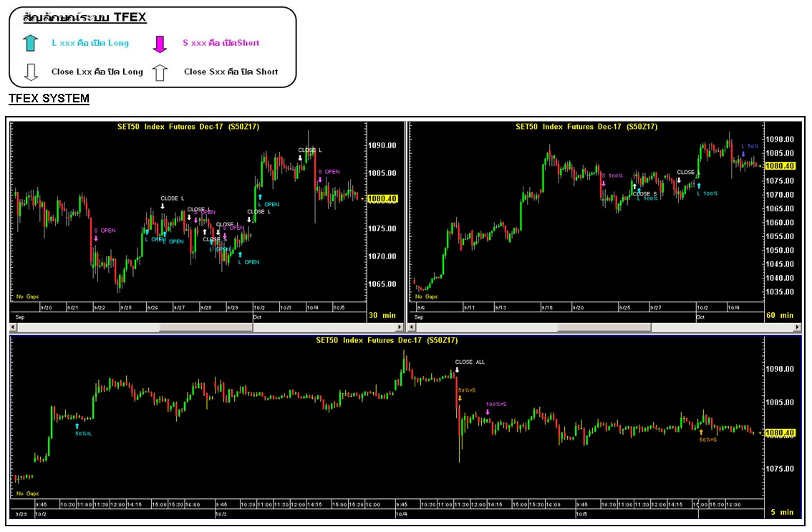Screen dimensions: 812x532
Task: Click the S OPEN arrow near 9/22 on 30 min chart
Action: [96, 238]
